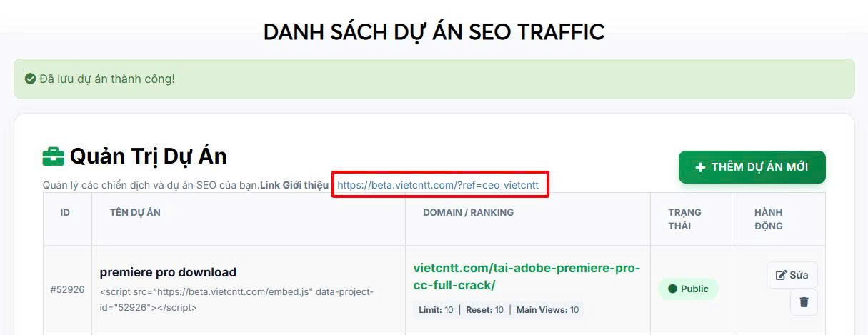Click the Quản Trị Dự Án heading
Viewport: 868px width, 335px height.
point(149,156)
